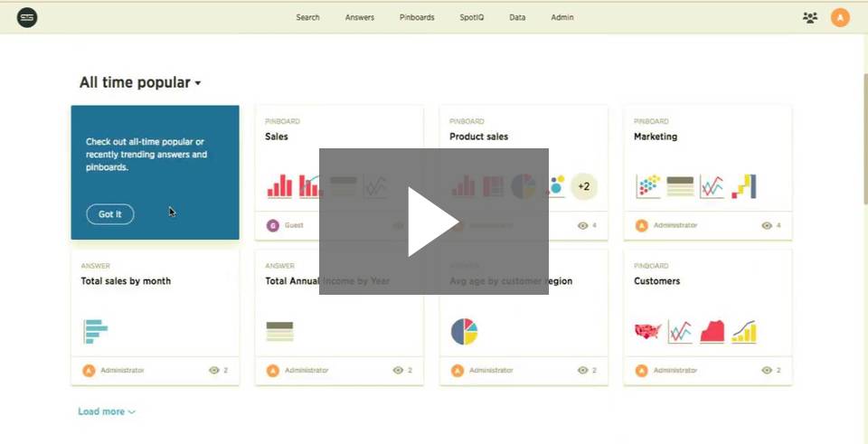Click the +2 more charts badge
The image size is (868, 444).
584,187
